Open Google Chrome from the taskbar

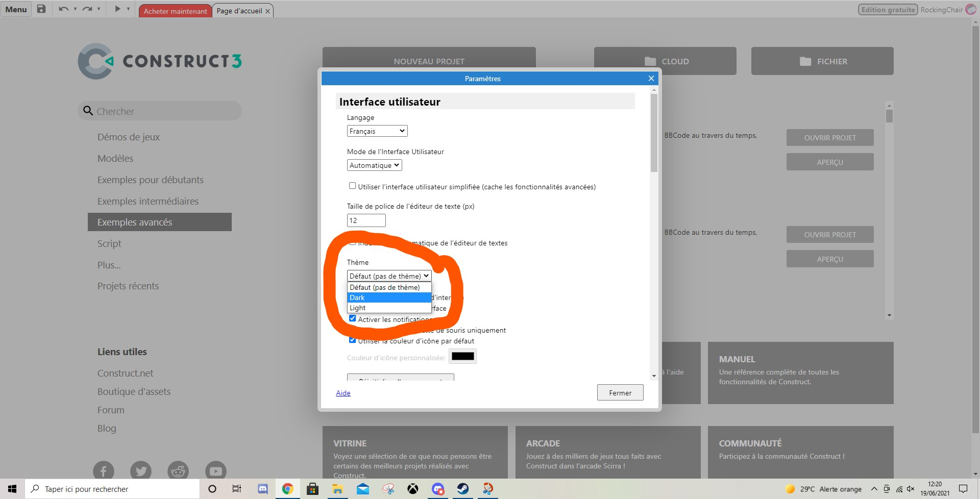(x=287, y=489)
